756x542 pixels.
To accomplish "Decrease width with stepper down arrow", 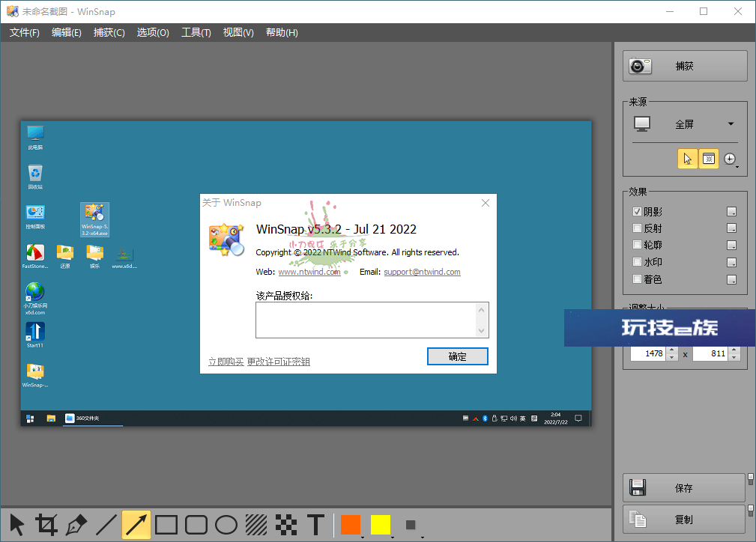I will 673,358.
